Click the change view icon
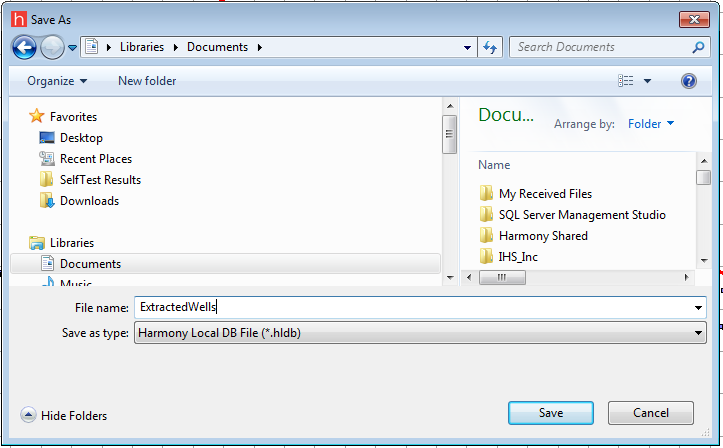 pos(626,81)
